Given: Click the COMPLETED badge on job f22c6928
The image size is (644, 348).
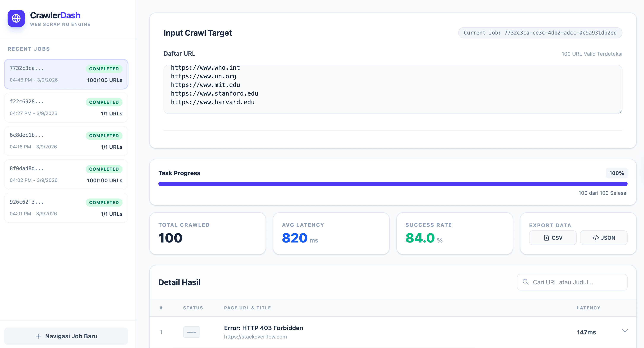Looking at the screenshot, I should [104, 102].
